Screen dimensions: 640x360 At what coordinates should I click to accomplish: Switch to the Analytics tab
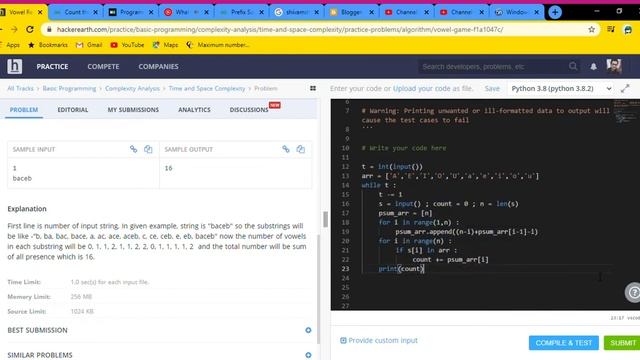pyautogui.click(x=194, y=110)
